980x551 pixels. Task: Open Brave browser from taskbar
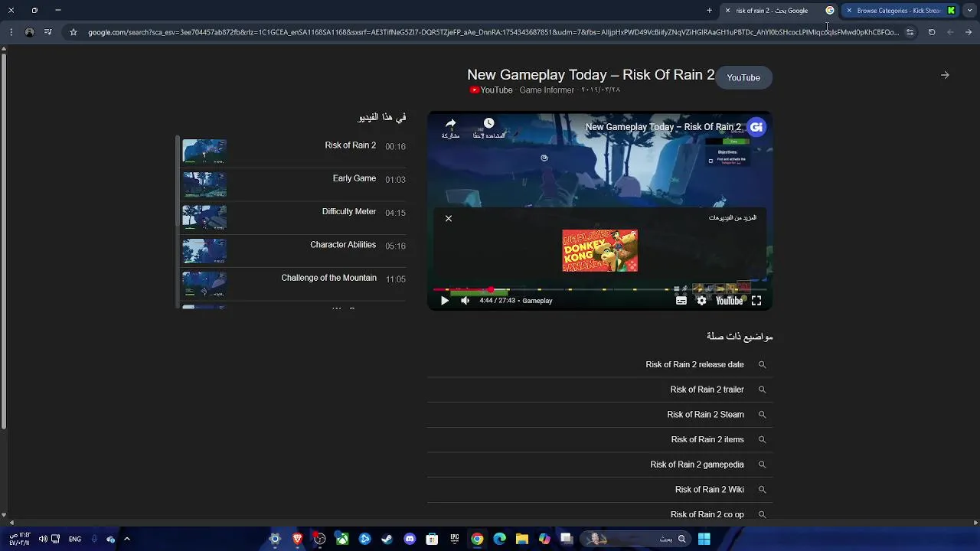298,539
